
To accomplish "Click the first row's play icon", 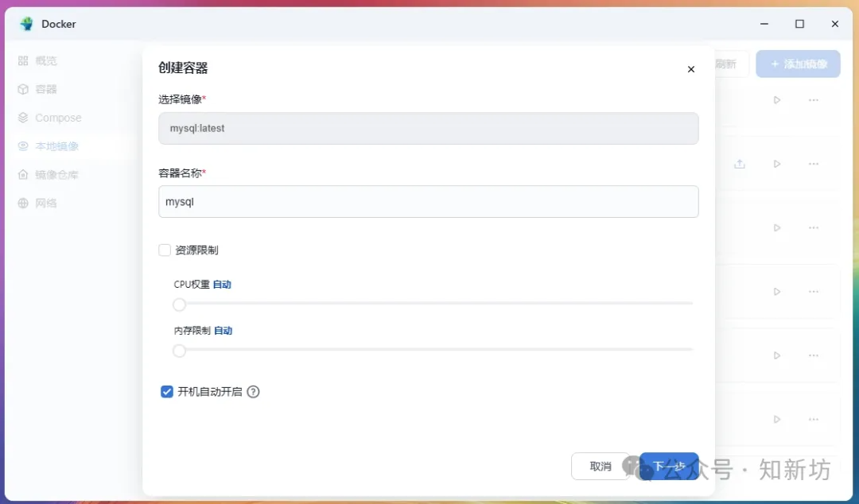I will (777, 100).
